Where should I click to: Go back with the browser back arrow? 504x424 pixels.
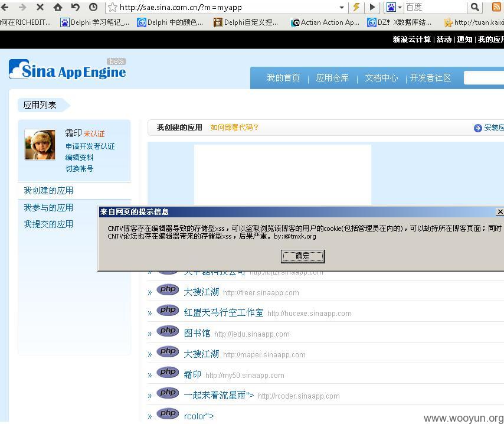[5, 6]
